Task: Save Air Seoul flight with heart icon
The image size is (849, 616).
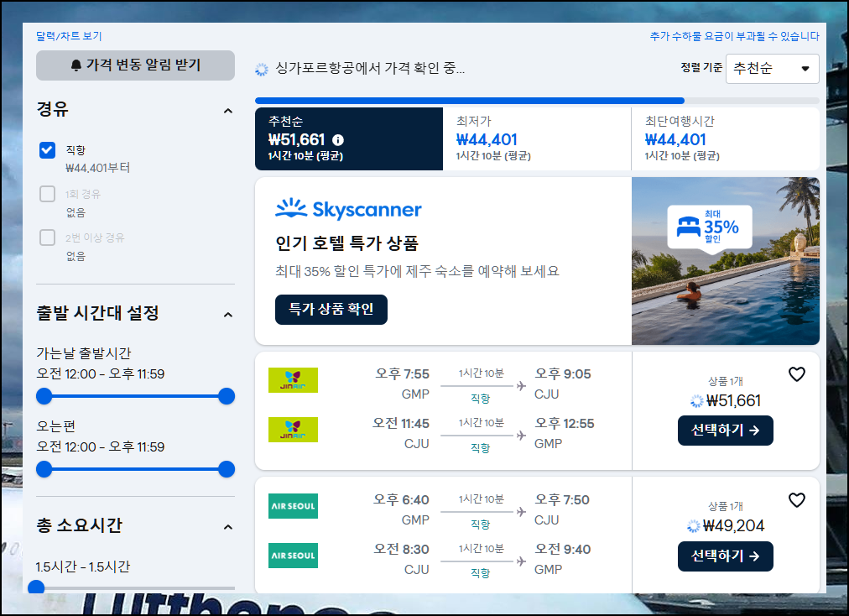Action: point(796,500)
